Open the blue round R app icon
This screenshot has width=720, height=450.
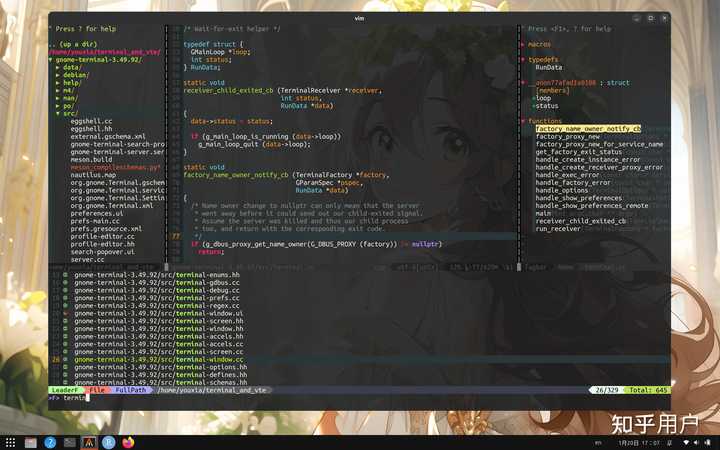(108, 442)
